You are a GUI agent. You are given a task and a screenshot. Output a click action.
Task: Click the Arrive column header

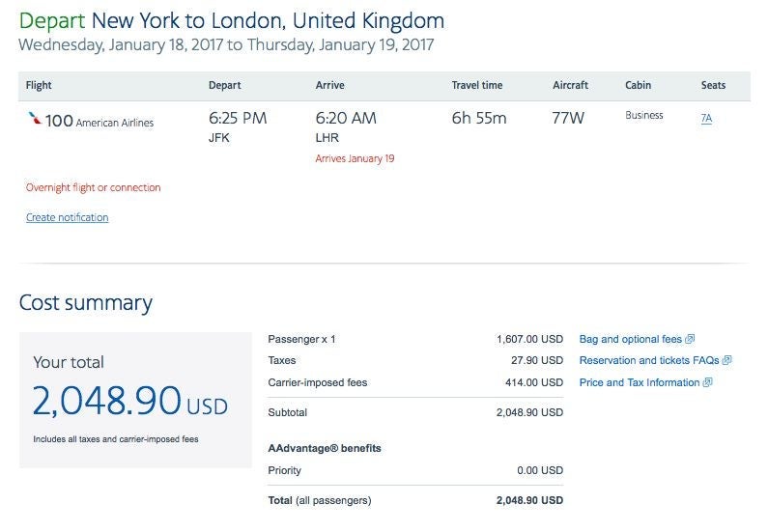tap(329, 86)
